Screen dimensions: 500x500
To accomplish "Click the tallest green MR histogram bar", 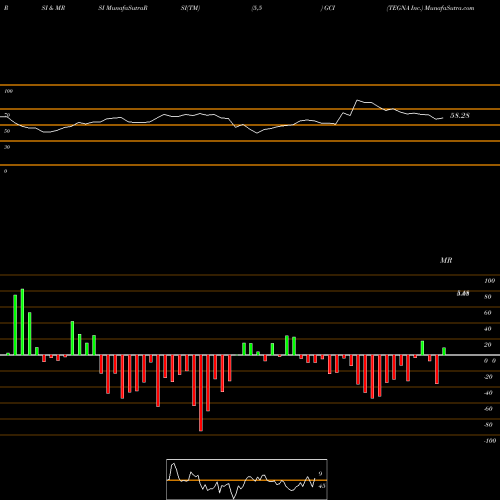I will tap(22, 322).
